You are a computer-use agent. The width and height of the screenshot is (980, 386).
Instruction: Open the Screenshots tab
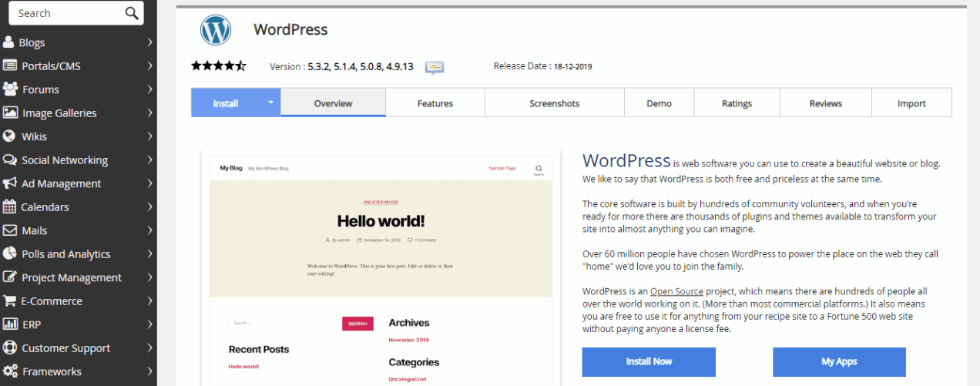tap(555, 103)
